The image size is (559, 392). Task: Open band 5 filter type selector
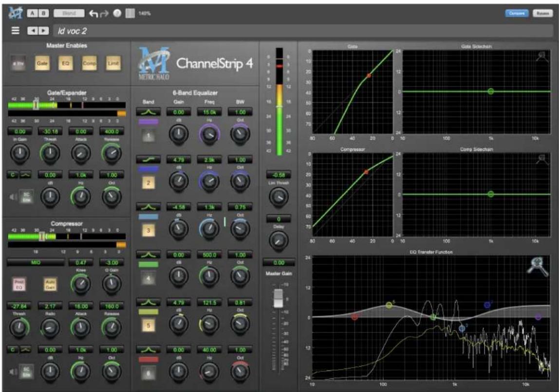coord(149,303)
